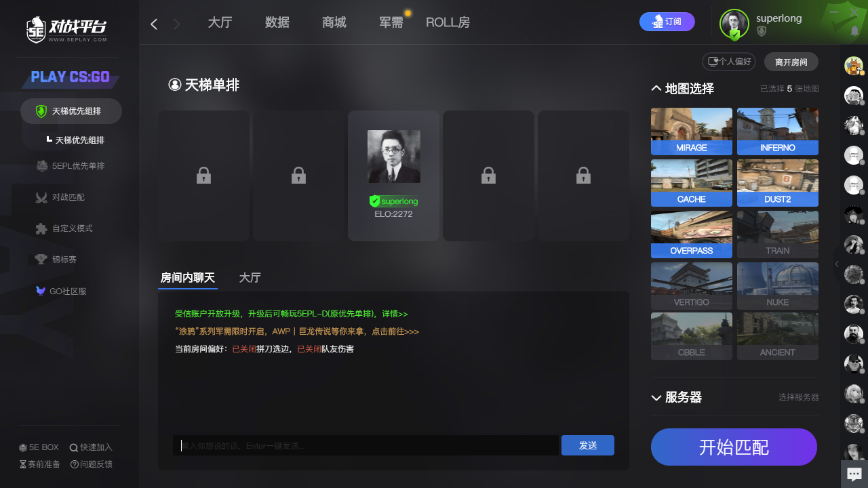Open the 涂鸦系列军需 promo link
This screenshot has height=488, width=868.
(x=297, y=332)
